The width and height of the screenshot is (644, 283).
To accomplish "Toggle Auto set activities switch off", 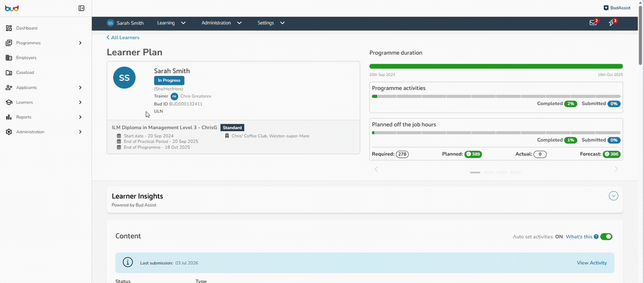I will [606, 237].
